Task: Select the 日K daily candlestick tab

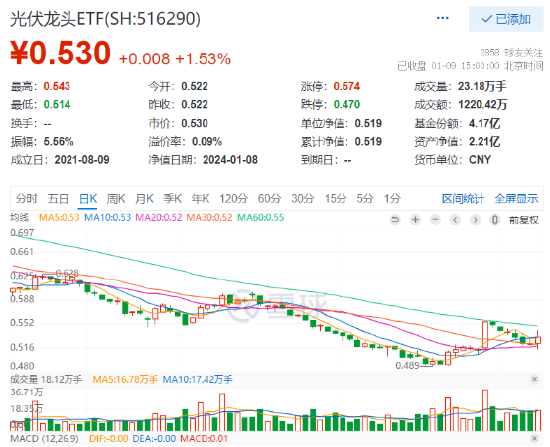Action: click(x=88, y=199)
